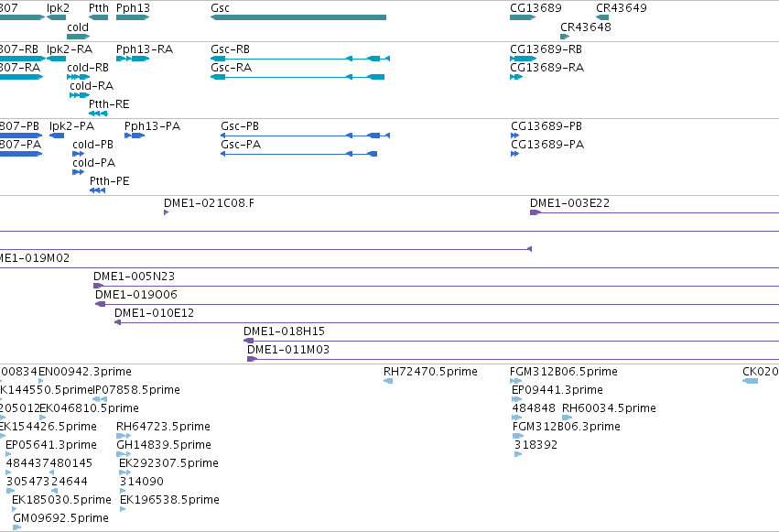The image size is (779, 532).
Task: Click the Pph13 gene arrow glyph
Action: click(133, 17)
